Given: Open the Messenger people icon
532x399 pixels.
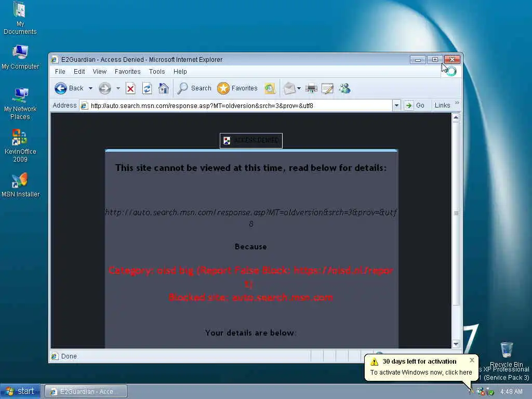Looking at the screenshot, I should coord(345,88).
